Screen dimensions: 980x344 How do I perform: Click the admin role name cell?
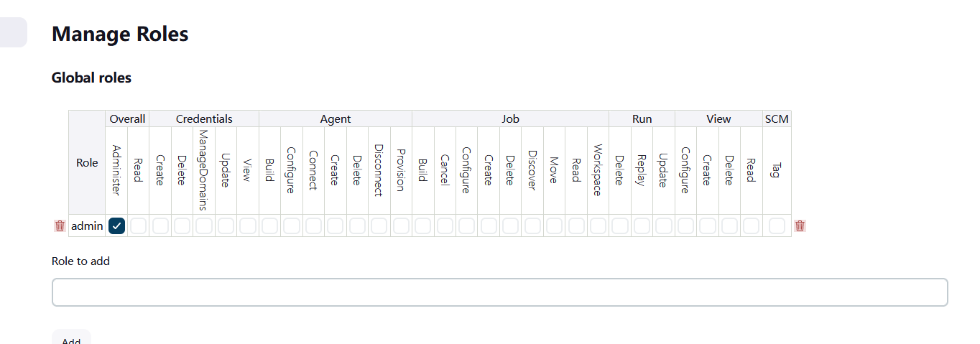(88, 226)
